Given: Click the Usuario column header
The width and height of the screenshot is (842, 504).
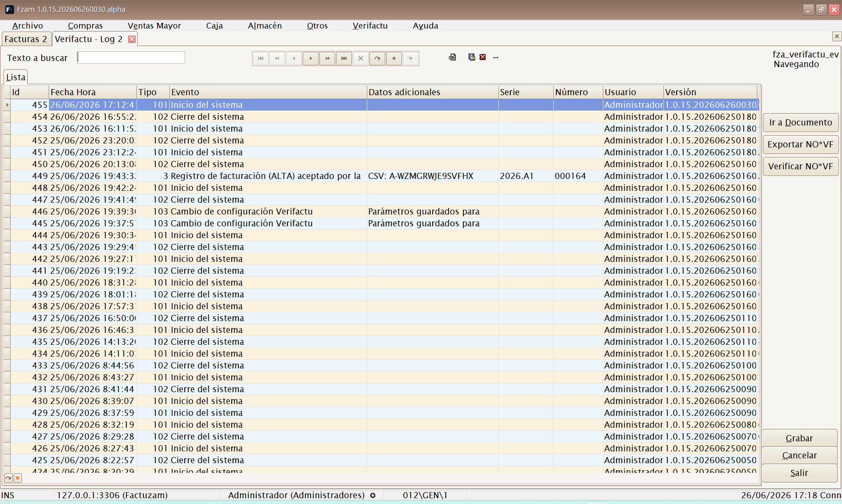Looking at the screenshot, I should click(x=633, y=92).
